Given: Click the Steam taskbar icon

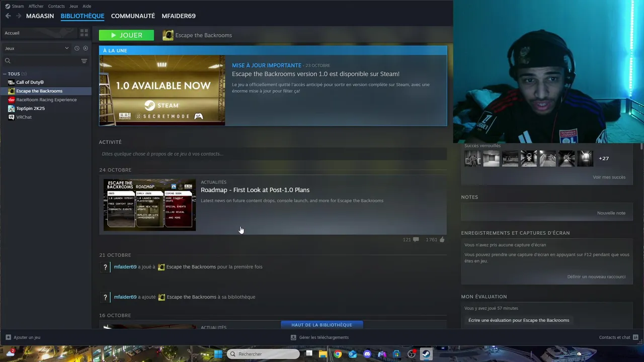Looking at the screenshot, I should [x=426, y=354].
